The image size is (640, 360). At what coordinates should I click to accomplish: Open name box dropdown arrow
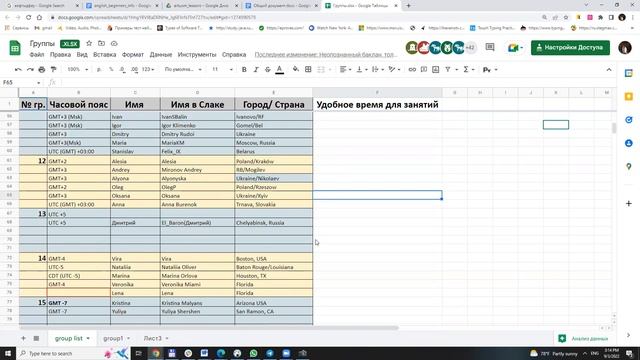pyautogui.click(x=39, y=83)
